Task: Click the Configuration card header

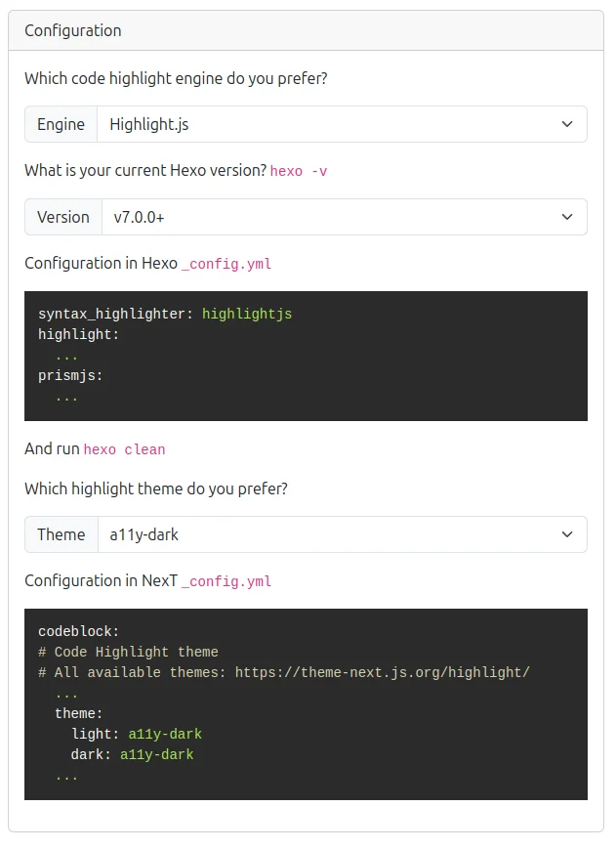Action: pos(307,31)
